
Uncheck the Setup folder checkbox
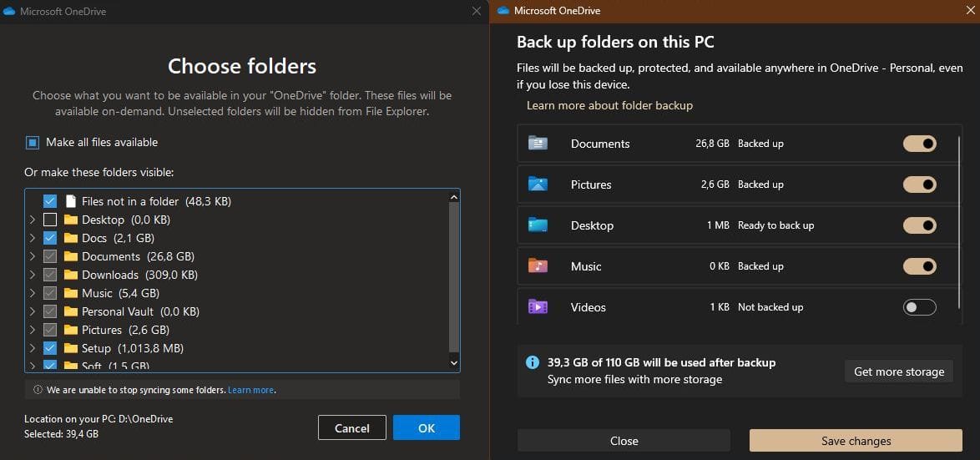click(x=51, y=348)
